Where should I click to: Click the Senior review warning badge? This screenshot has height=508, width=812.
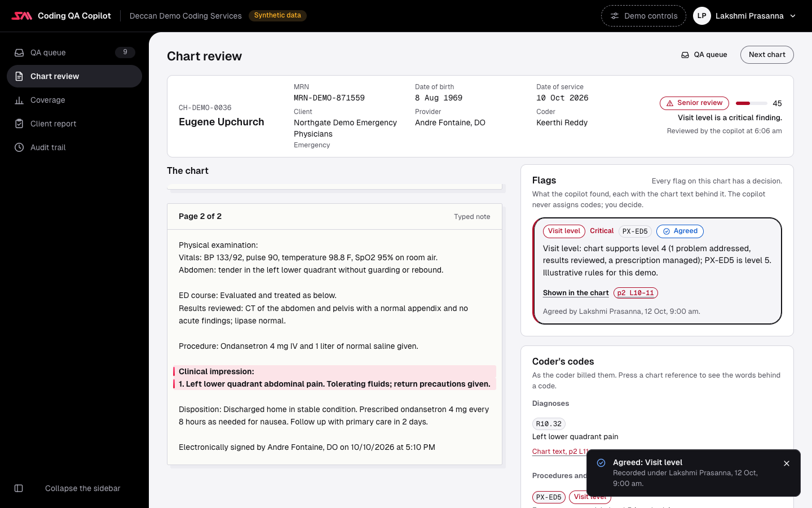[x=694, y=103]
